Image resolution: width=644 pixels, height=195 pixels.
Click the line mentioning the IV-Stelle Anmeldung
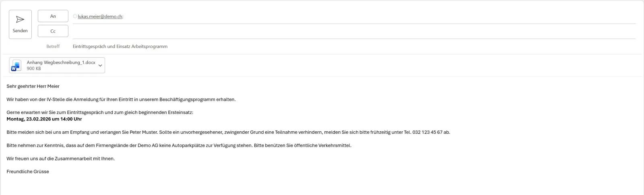121,100
